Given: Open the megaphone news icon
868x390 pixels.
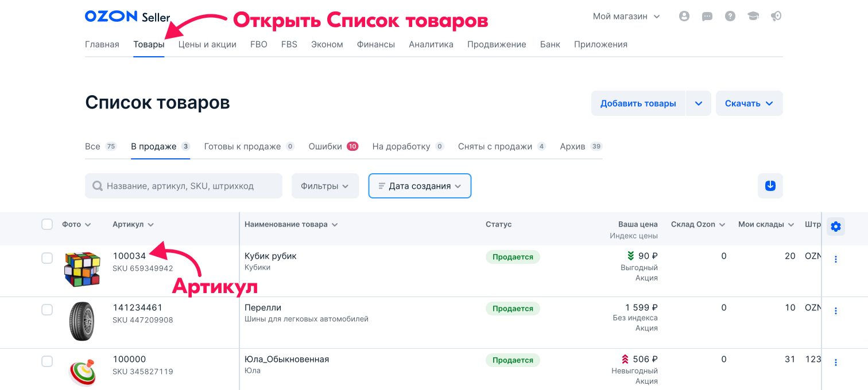Looking at the screenshot, I should click(x=776, y=17).
